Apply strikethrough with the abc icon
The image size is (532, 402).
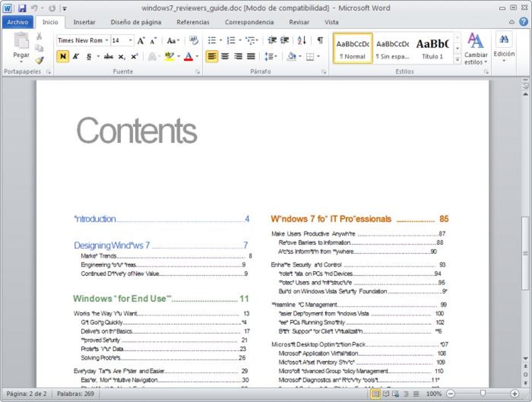click(108, 57)
